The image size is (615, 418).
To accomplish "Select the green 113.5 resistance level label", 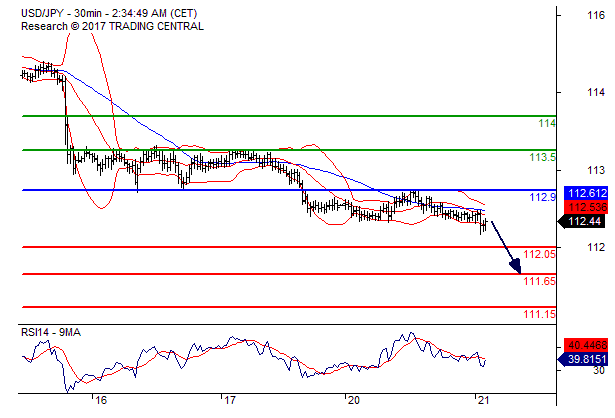I will (542, 157).
